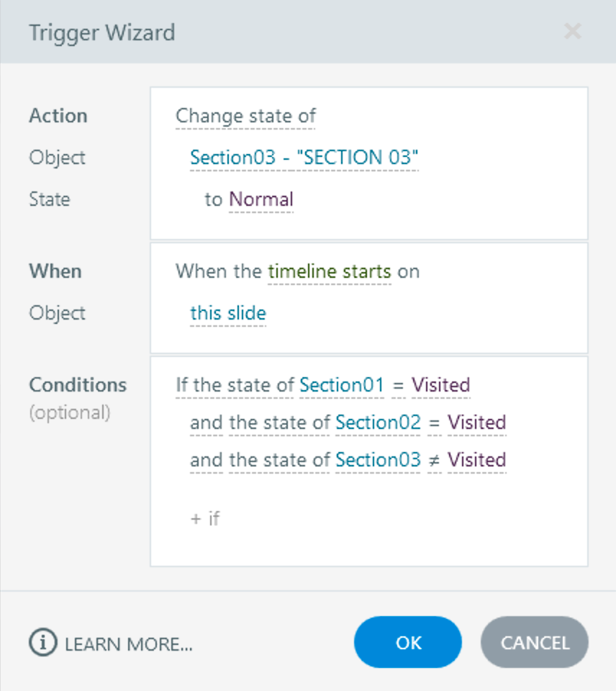The width and height of the screenshot is (616, 691).
Task: Toggle the 'and' operator before Section03
Action: (206, 460)
